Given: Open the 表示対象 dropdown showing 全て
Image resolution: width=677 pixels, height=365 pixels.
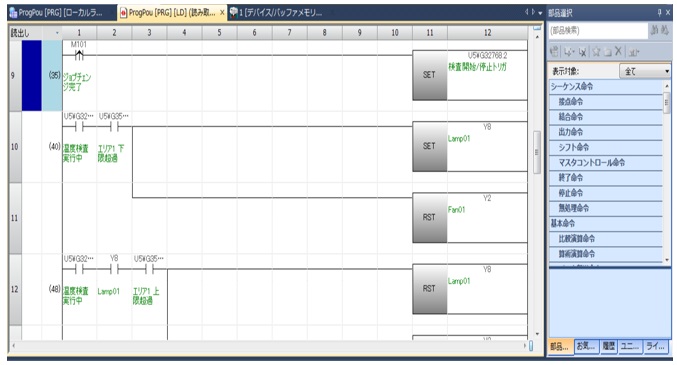Looking at the screenshot, I should [645, 71].
